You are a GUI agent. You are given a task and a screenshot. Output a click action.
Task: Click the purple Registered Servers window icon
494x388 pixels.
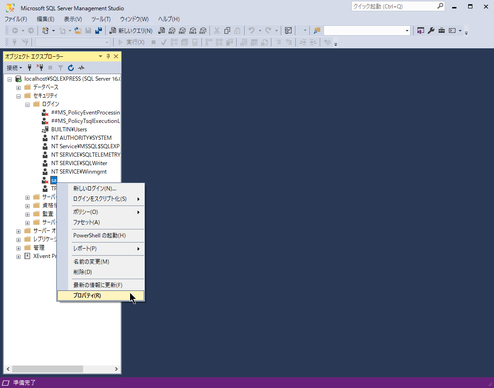pos(421,31)
